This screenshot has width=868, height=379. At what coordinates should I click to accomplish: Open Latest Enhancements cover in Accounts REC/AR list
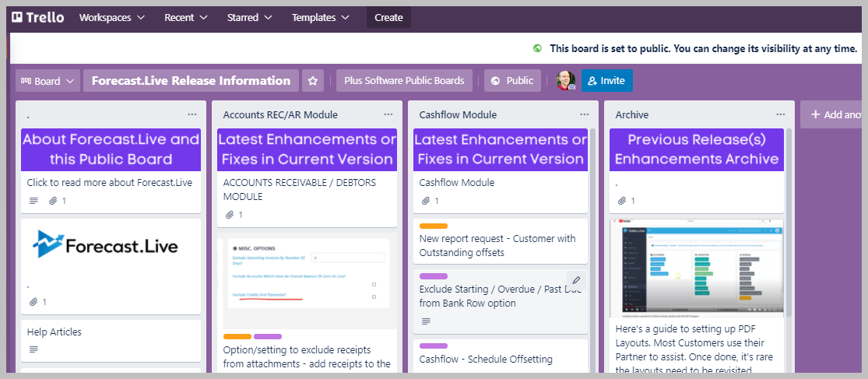tap(307, 149)
